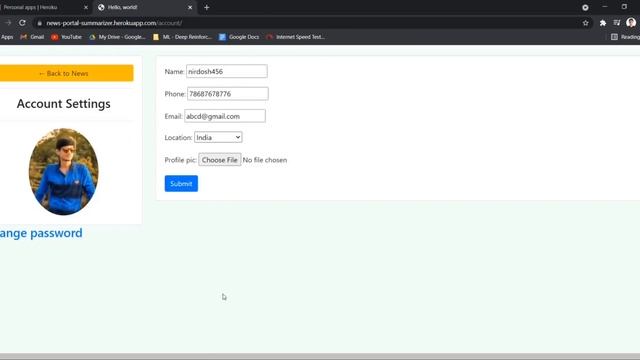Click the horizontal scrollbar at bottom
The height and width of the screenshot is (360, 640).
(x=320, y=356)
